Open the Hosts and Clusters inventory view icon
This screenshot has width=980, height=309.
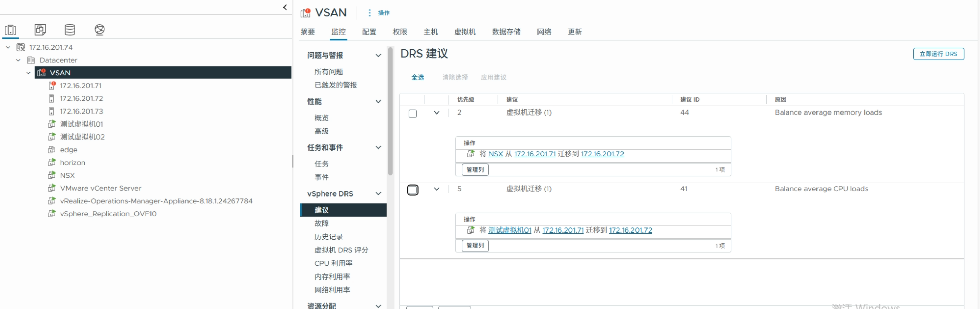(11, 30)
